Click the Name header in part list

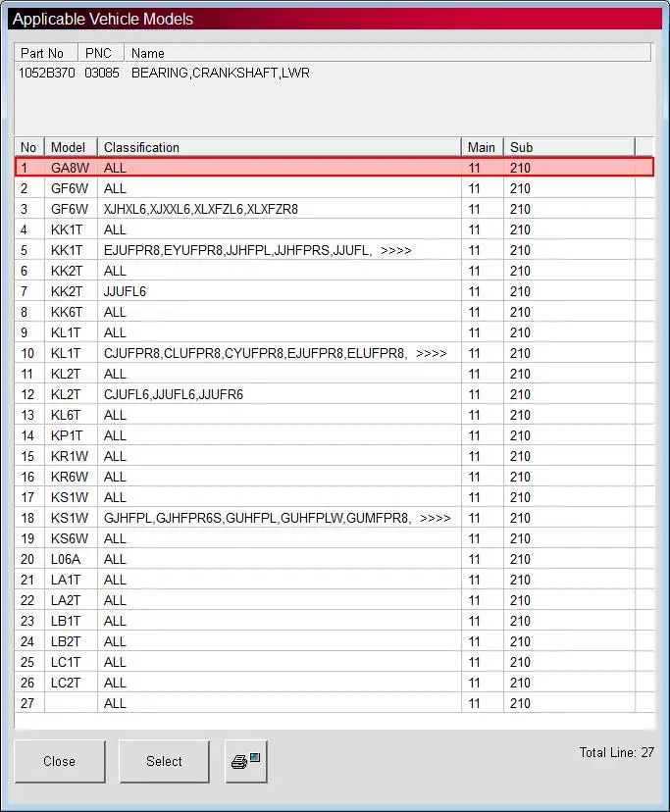tap(387, 53)
